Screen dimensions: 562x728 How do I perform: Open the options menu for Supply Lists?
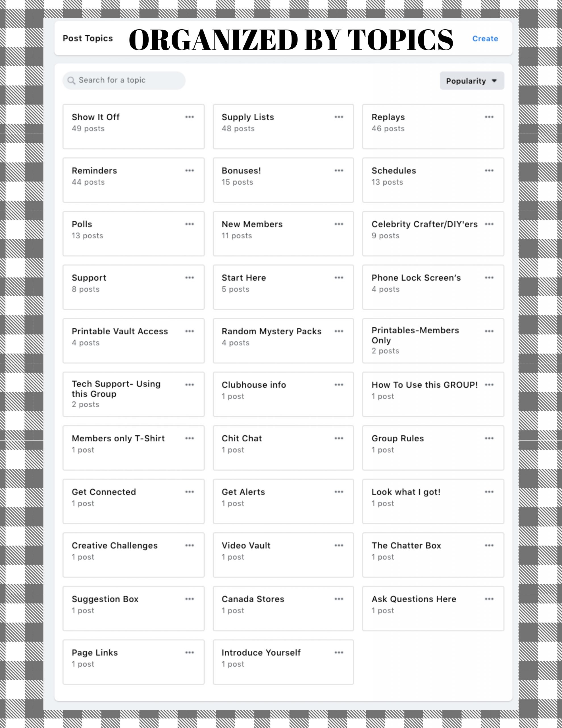point(339,117)
